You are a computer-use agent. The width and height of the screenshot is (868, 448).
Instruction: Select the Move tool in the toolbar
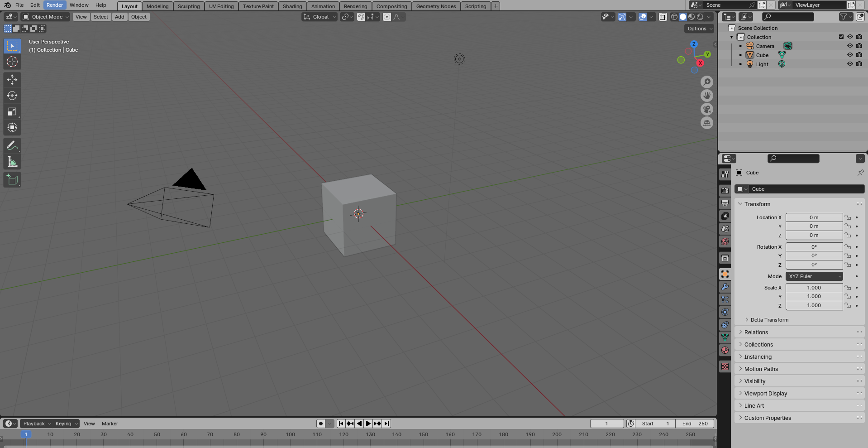12,79
